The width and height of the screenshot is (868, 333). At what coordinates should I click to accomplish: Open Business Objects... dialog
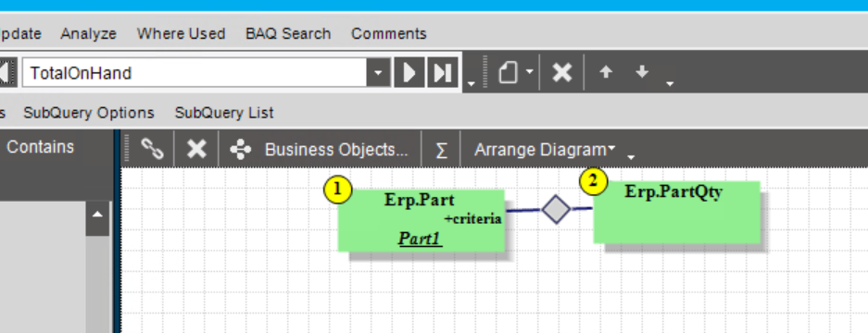coord(336,149)
